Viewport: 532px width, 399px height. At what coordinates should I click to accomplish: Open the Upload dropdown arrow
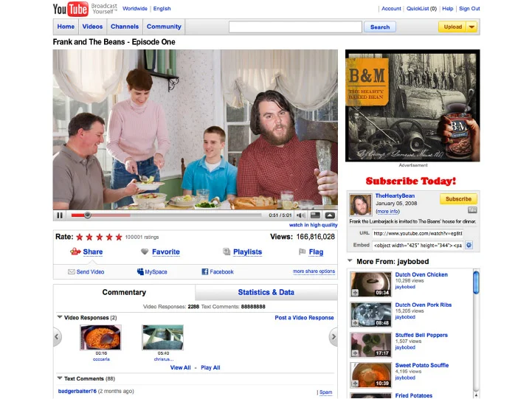pyautogui.click(x=472, y=27)
